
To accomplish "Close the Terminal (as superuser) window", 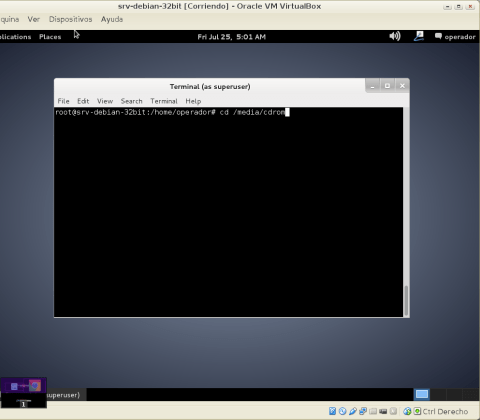I will coord(402,86).
